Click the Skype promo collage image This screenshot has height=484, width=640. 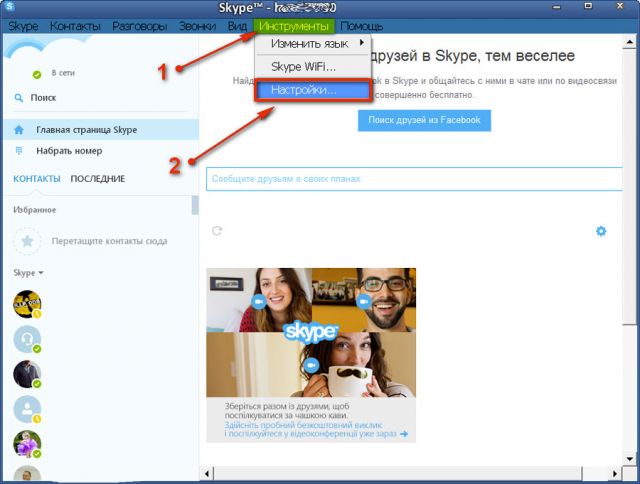click(x=311, y=333)
